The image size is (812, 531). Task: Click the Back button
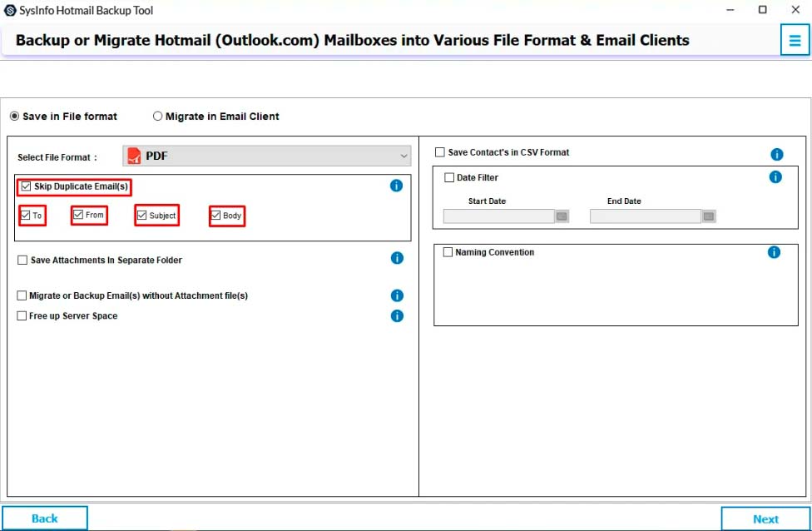[45, 518]
